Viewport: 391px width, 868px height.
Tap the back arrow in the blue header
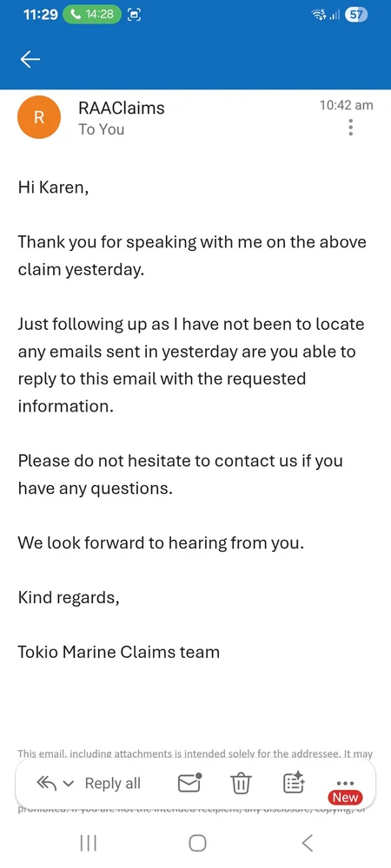(30, 59)
